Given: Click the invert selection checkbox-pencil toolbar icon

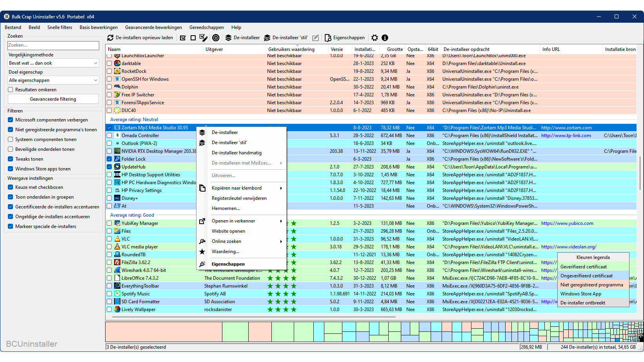Looking at the screenshot, I should pyautogui.click(x=204, y=38).
